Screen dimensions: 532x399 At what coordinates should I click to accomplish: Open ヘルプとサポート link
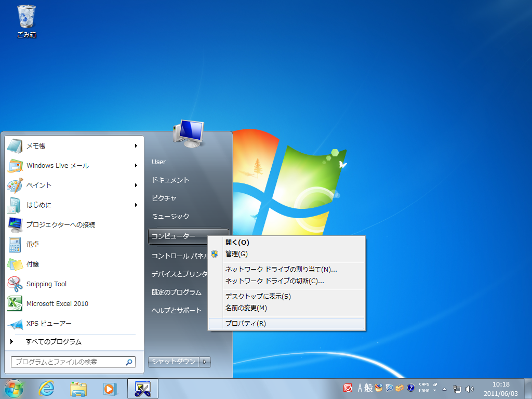click(177, 311)
